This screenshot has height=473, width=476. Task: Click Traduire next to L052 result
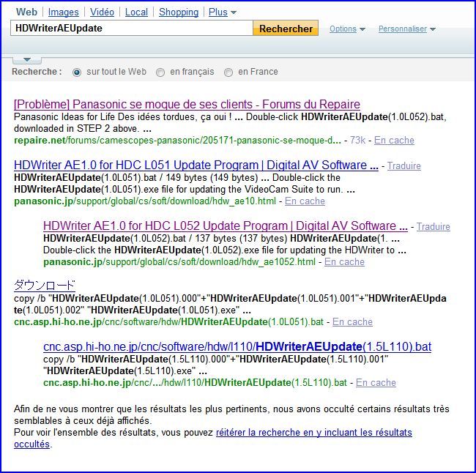tap(434, 226)
